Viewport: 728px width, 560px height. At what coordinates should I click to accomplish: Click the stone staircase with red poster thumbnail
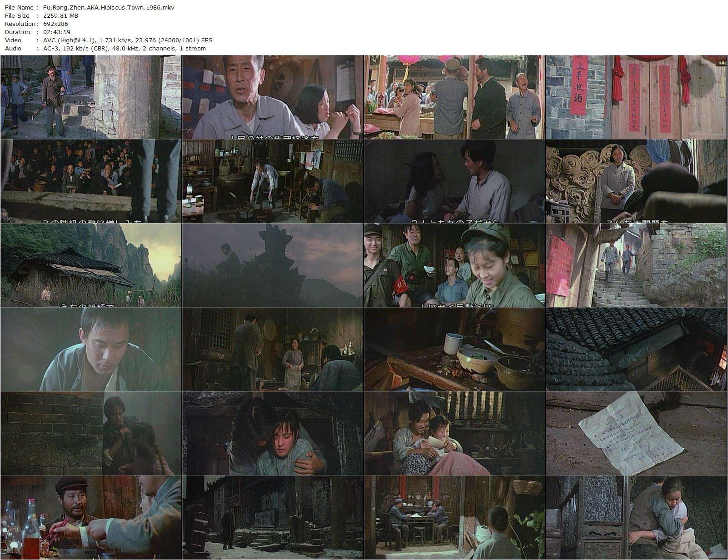636,266
